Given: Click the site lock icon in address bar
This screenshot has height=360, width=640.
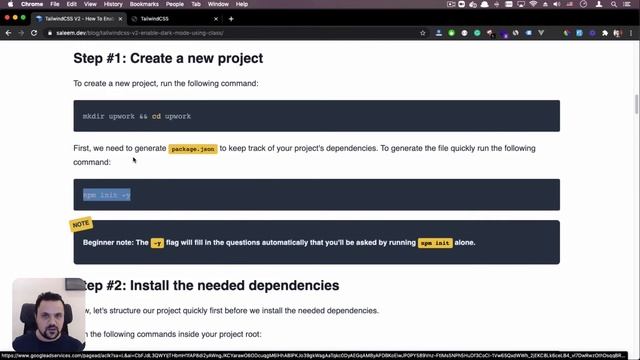Looking at the screenshot, I should point(50,33).
